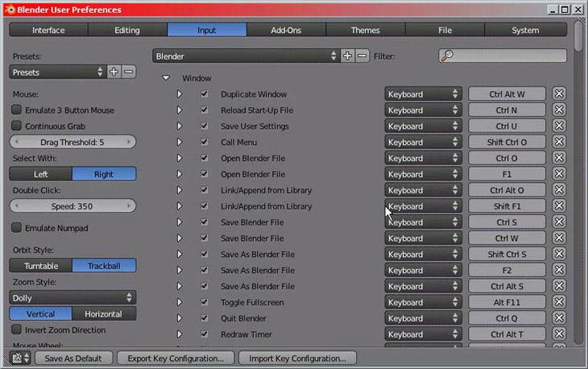This screenshot has height=369, width=588.
Task: Enable Emulate 3 Button Mouse
Action: [x=16, y=110]
